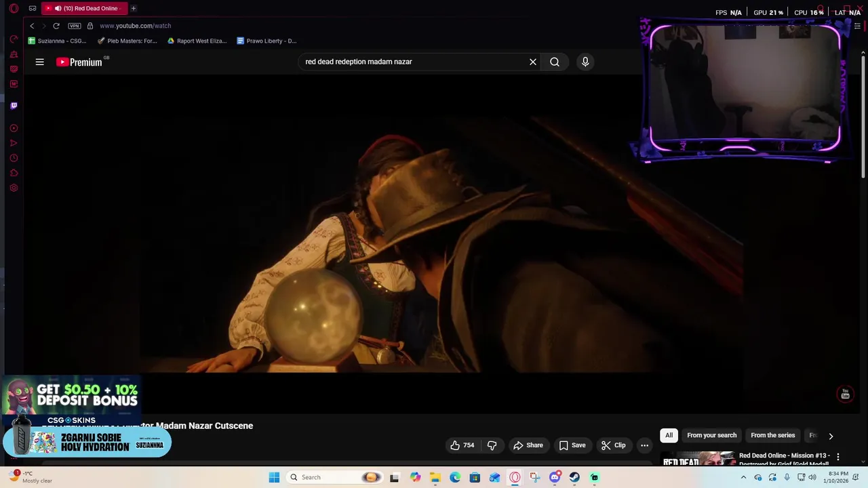This screenshot has width=868, height=488.
Task: Save the video to a playlist
Action: tap(572, 445)
